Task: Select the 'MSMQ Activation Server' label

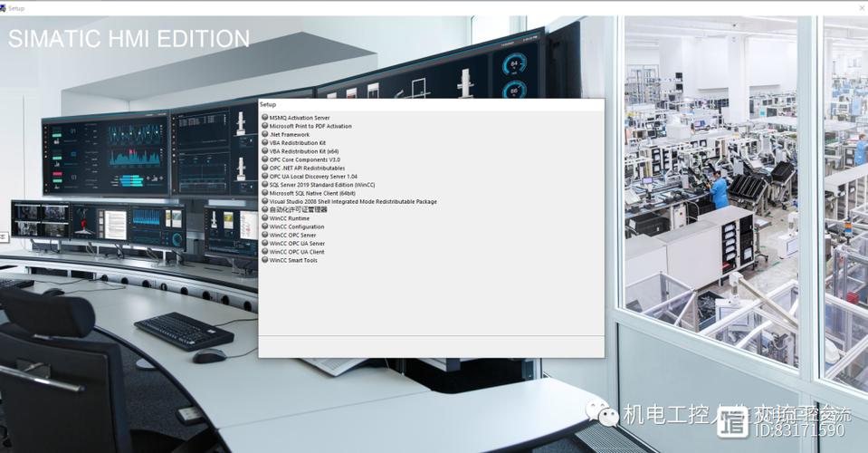Action: pyautogui.click(x=300, y=118)
